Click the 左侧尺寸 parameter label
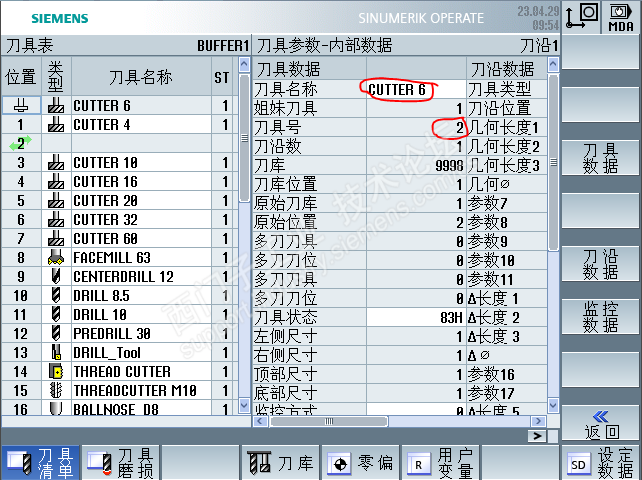The image size is (642, 480). coord(285,336)
